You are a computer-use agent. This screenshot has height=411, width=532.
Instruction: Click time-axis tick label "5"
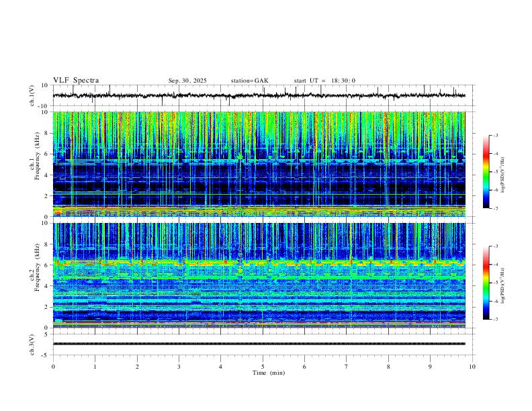pos(263,367)
